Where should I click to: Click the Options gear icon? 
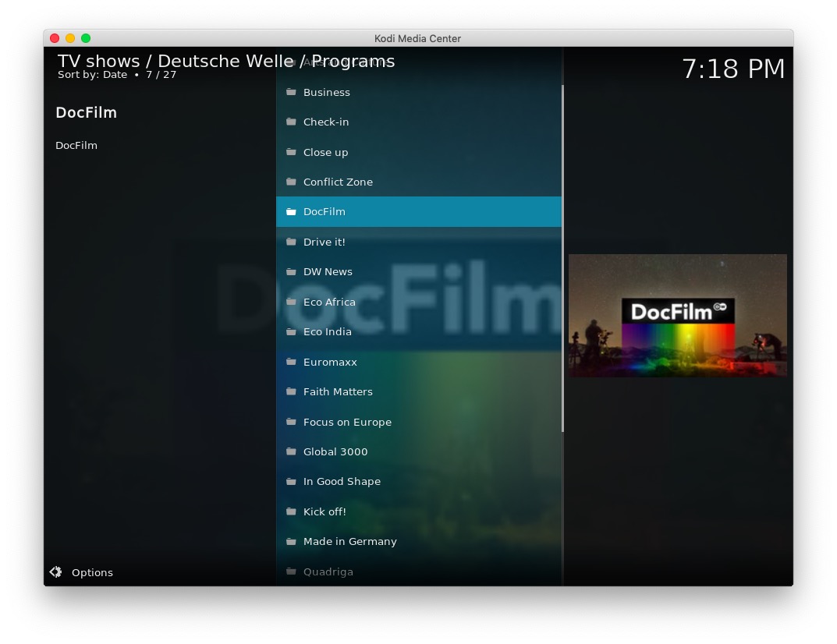pyautogui.click(x=55, y=572)
